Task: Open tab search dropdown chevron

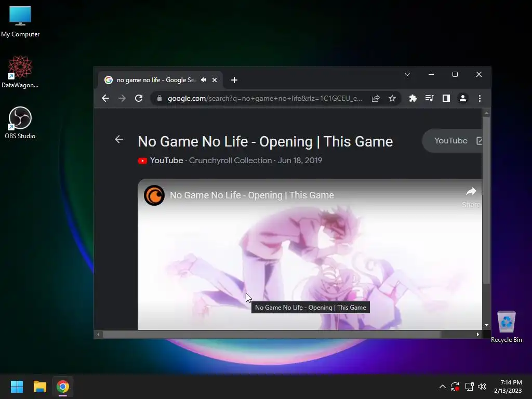Action: click(407, 74)
